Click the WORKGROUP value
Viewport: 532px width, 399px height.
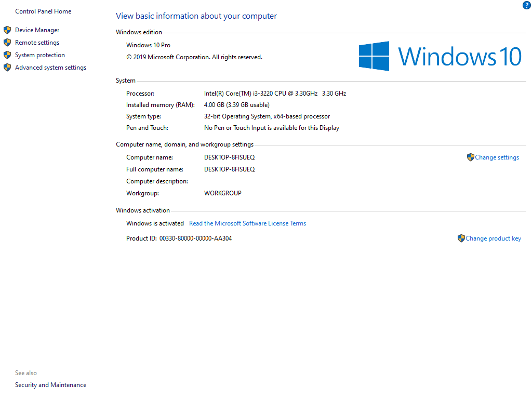pyautogui.click(x=222, y=193)
